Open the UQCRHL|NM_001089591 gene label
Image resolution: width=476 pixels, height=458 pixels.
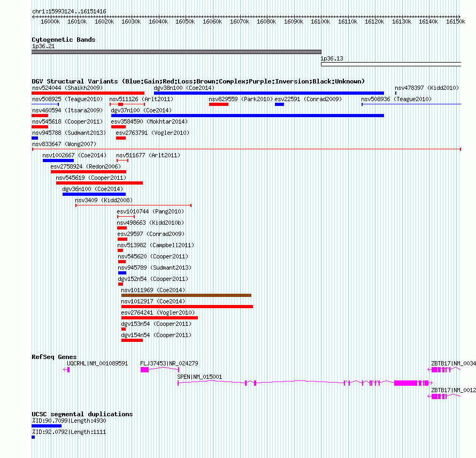click(x=97, y=363)
